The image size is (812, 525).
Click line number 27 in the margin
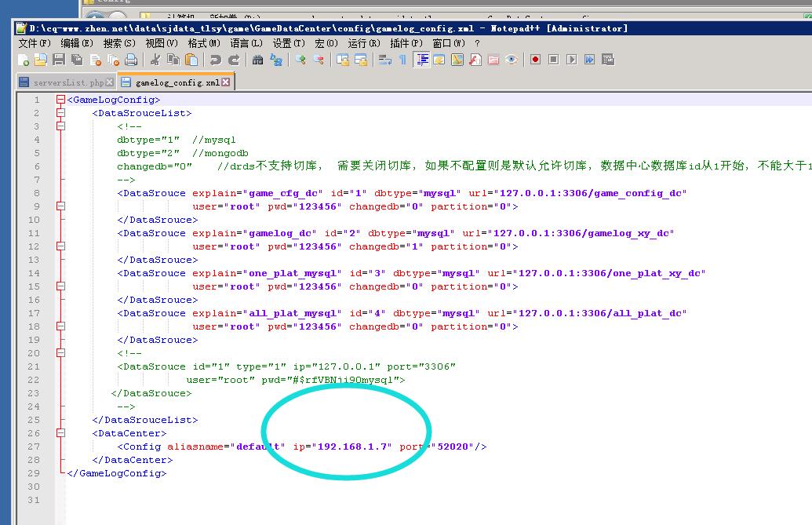pos(33,447)
